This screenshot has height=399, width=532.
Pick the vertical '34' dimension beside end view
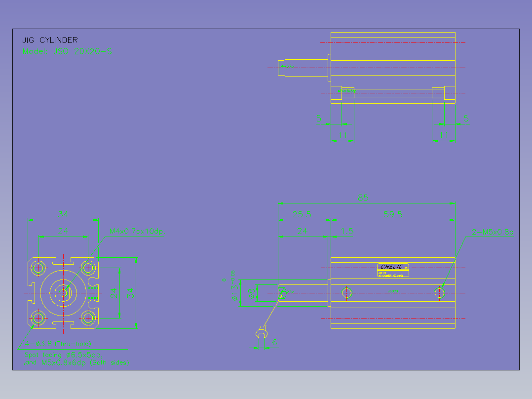pyautogui.click(x=131, y=293)
